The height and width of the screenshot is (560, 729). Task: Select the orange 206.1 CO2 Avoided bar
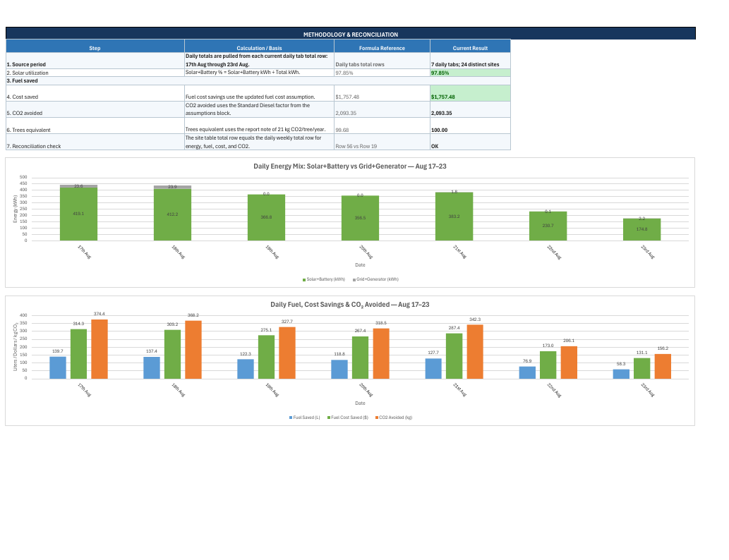(569, 363)
